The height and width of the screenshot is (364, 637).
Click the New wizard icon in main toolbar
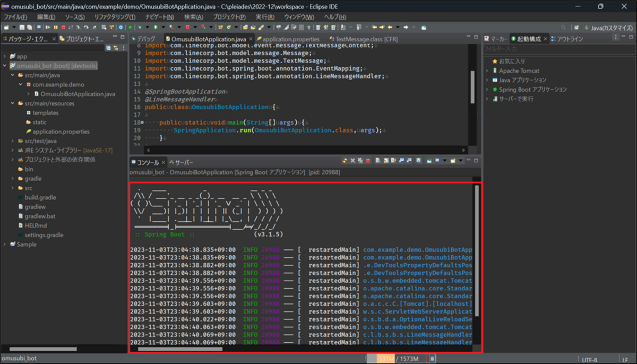(x=6, y=27)
